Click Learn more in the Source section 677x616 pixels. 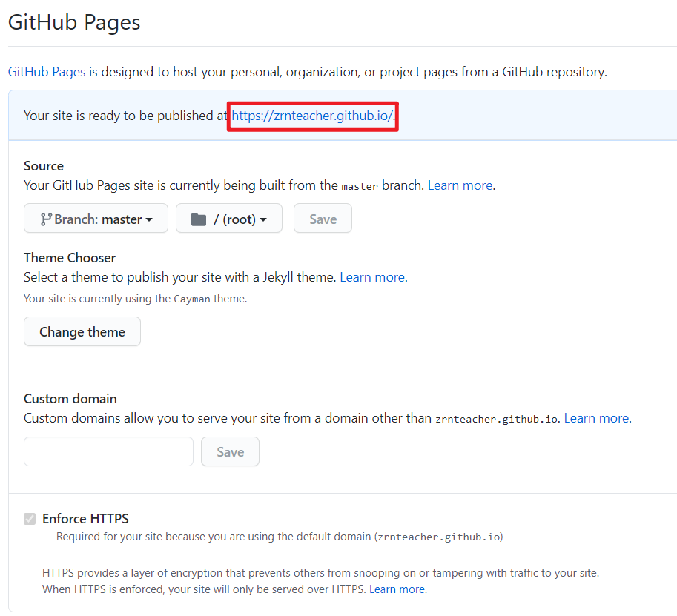[460, 185]
